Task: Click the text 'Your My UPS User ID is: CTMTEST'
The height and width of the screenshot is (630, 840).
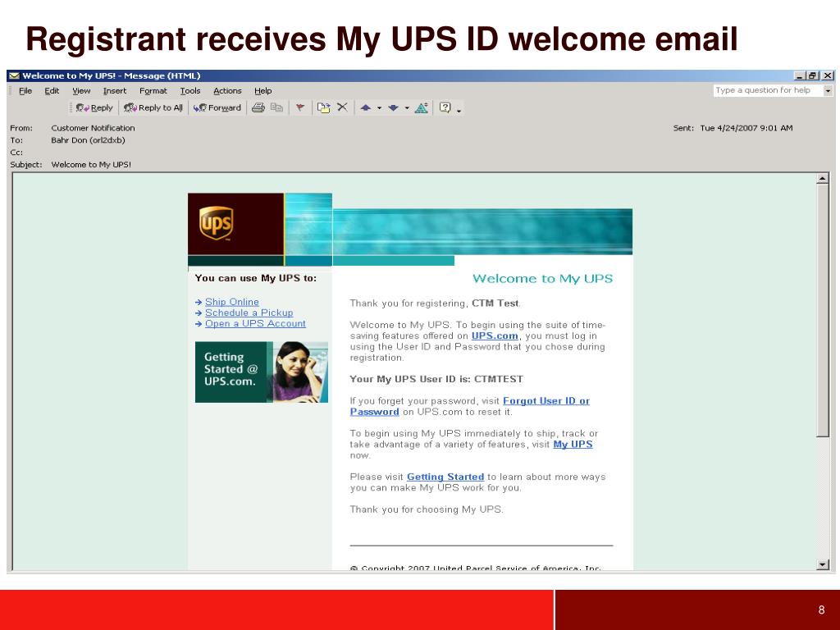Action: (436, 379)
